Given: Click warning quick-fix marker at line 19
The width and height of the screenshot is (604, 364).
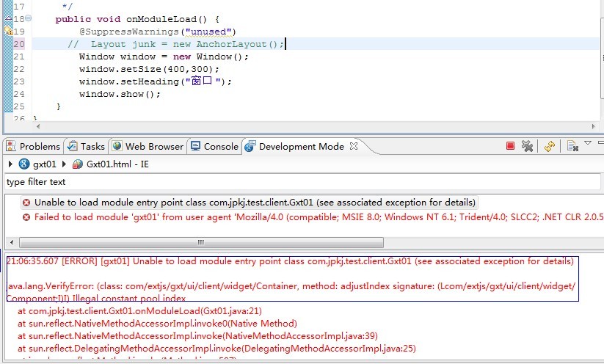Looking at the screenshot, I should [9, 31].
